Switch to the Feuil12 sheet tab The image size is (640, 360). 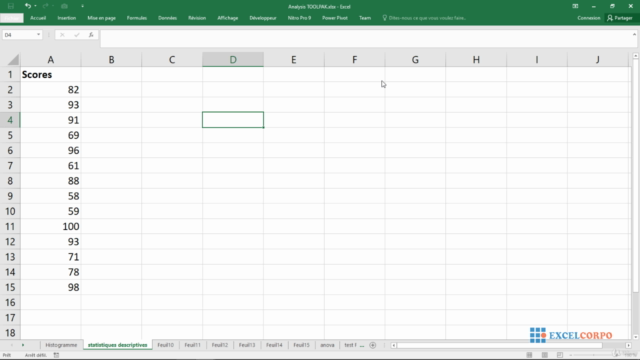[220, 345]
